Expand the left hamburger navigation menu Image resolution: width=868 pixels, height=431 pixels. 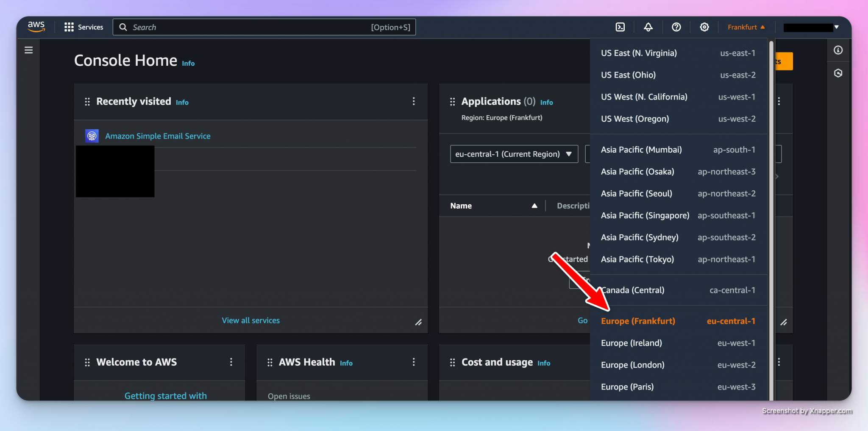pyautogui.click(x=28, y=50)
